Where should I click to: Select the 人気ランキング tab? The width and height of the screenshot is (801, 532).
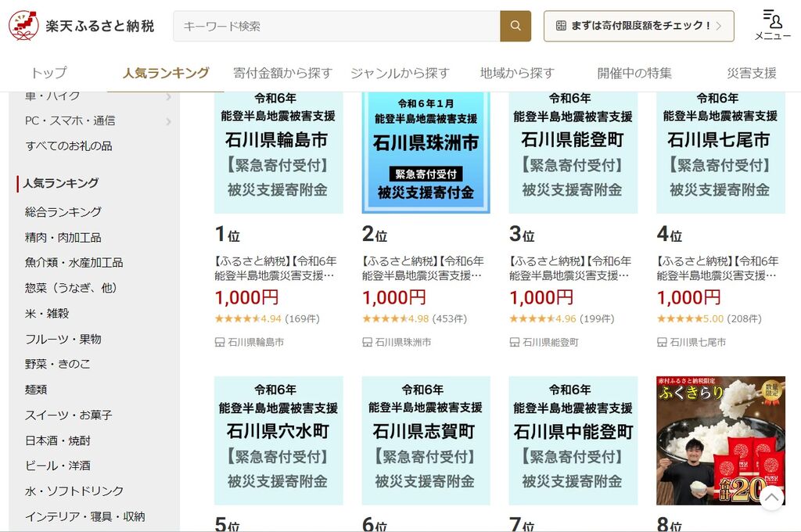point(166,73)
